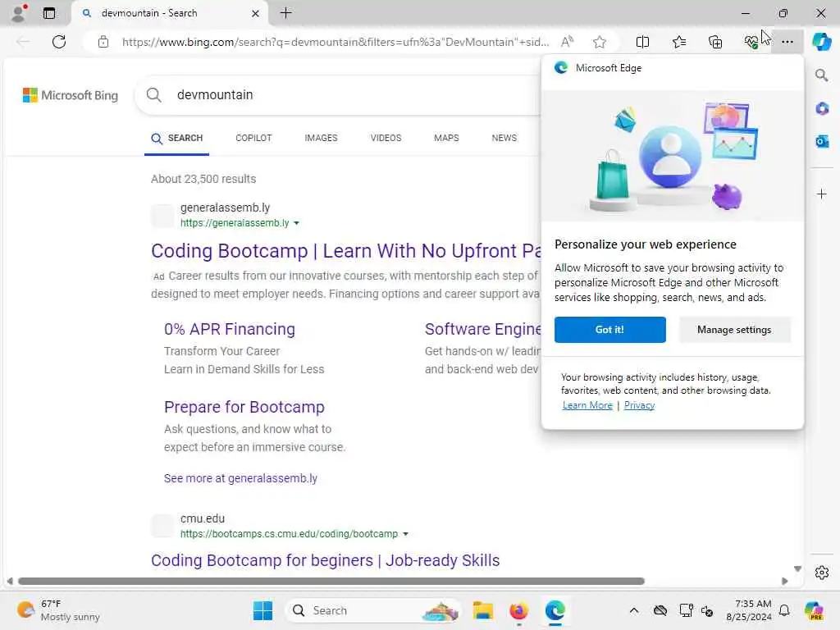The image size is (840, 630).
Task: Click the Got it! button
Action: pos(609,330)
